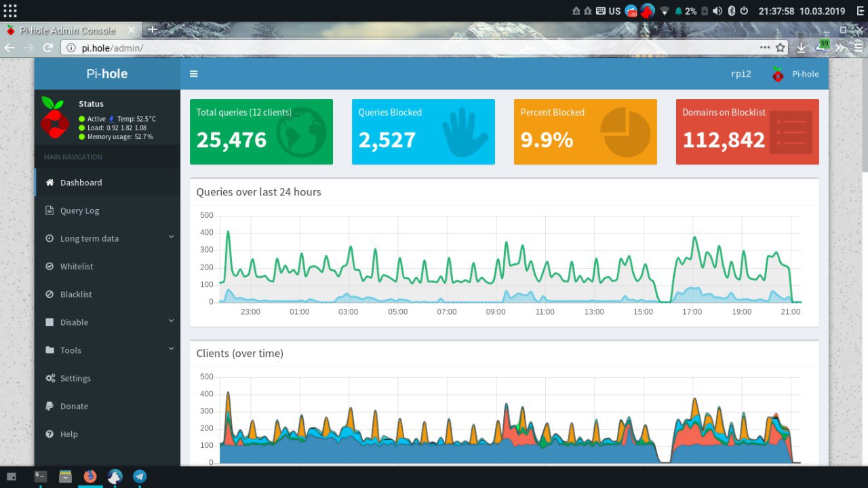Click the Help question-mark icon

click(x=50, y=434)
